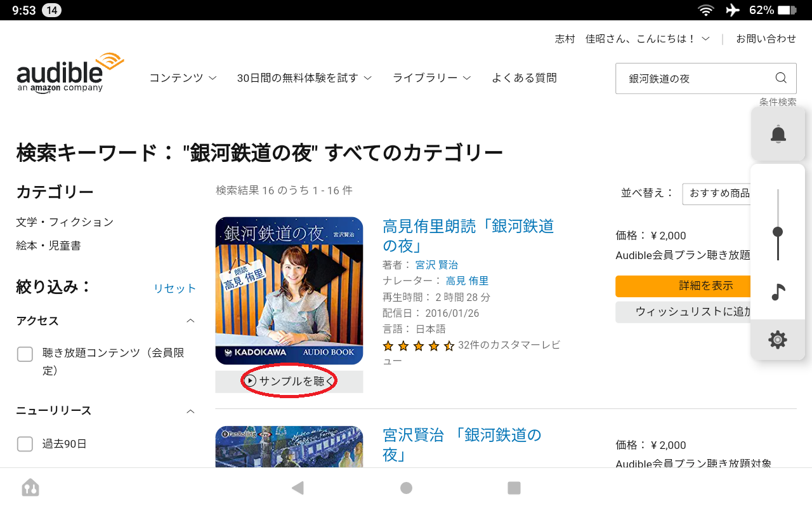
Task: Check 聴き放題コンテンツ（会員限定） checkbox
Action: 25,354
